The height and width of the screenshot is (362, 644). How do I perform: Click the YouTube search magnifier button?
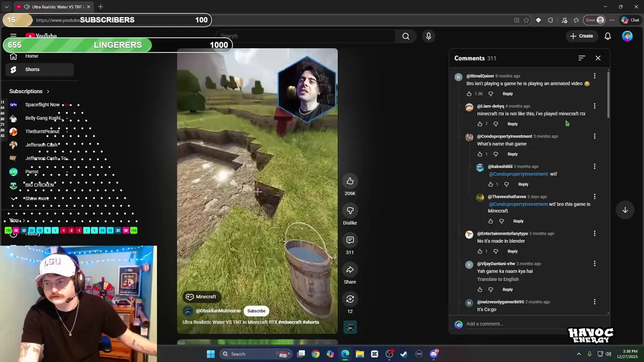[406, 36]
